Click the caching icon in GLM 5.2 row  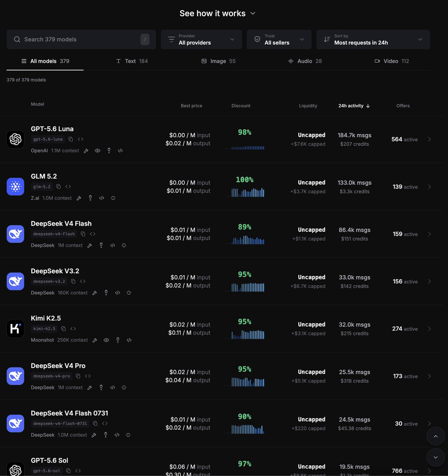click(113, 198)
